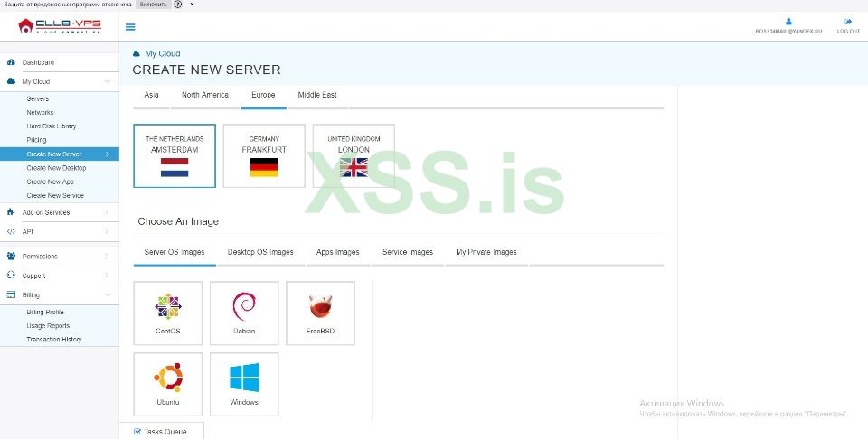868x439 pixels.
Task: Click the account email address text
Action: tap(788, 32)
